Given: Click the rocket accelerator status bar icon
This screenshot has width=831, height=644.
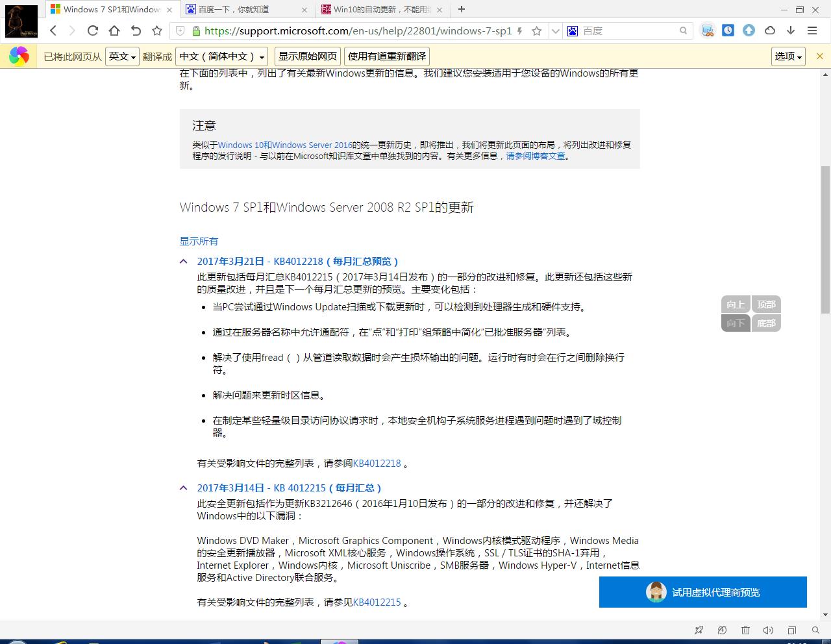Looking at the screenshot, I should [699, 630].
